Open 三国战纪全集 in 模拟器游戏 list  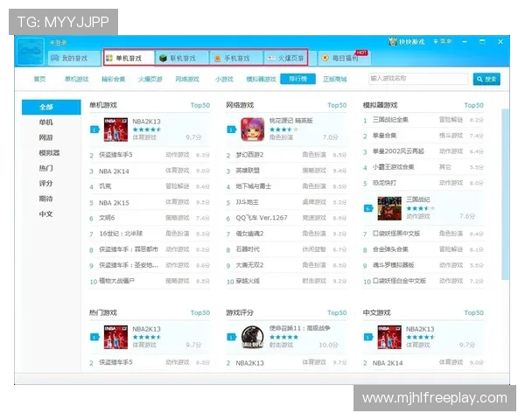click(423, 120)
